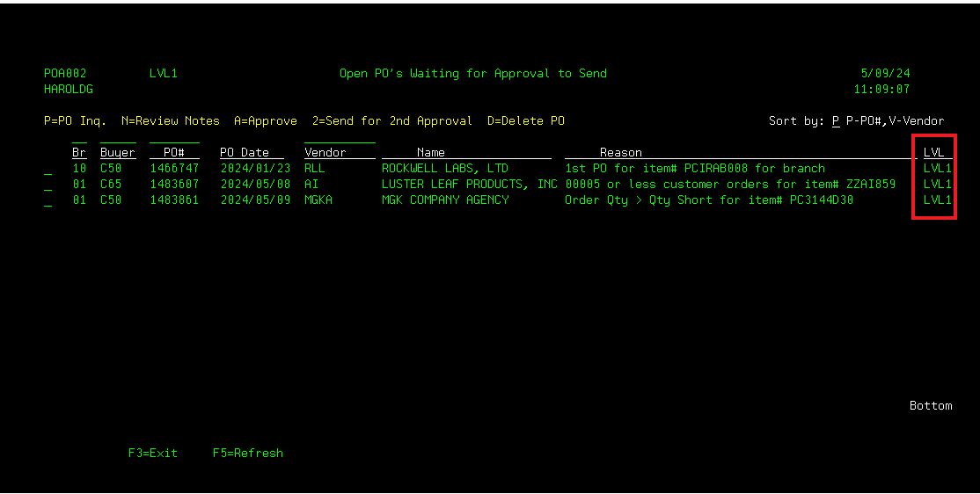Viewport: 980px width, 494px height.
Task: Click the LVL column header
Action: [x=934, y=153]
